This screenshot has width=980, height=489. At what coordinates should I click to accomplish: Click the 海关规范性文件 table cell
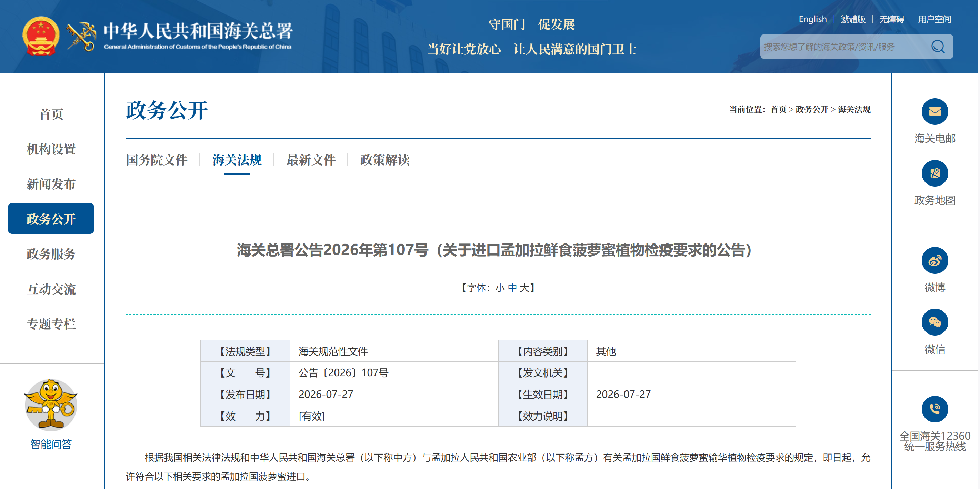tap(394, 351)
